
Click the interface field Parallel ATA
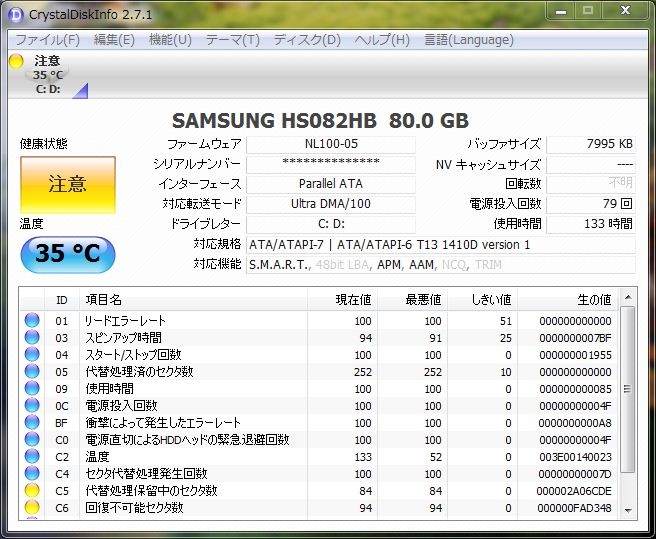tap(331, 184)
